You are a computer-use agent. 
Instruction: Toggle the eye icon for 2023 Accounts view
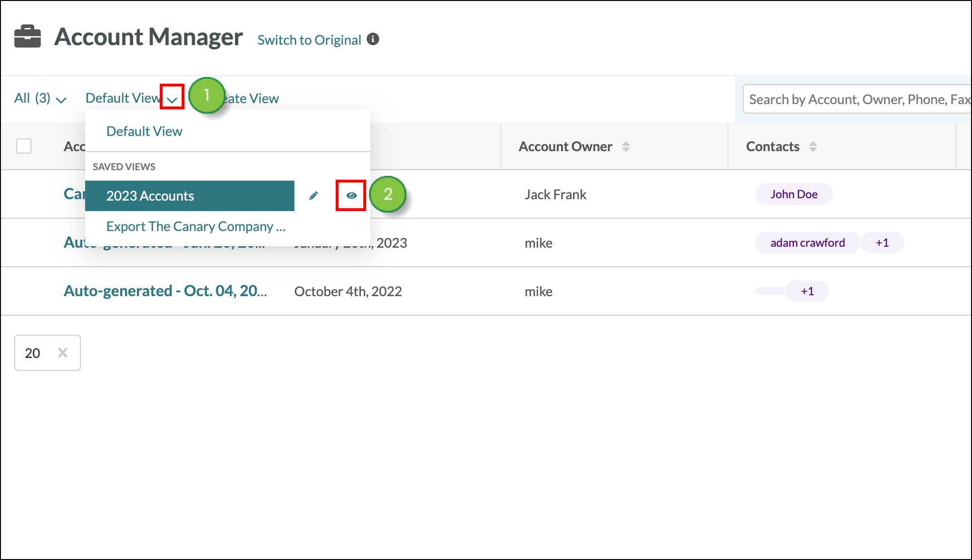(x=351, y=195)
